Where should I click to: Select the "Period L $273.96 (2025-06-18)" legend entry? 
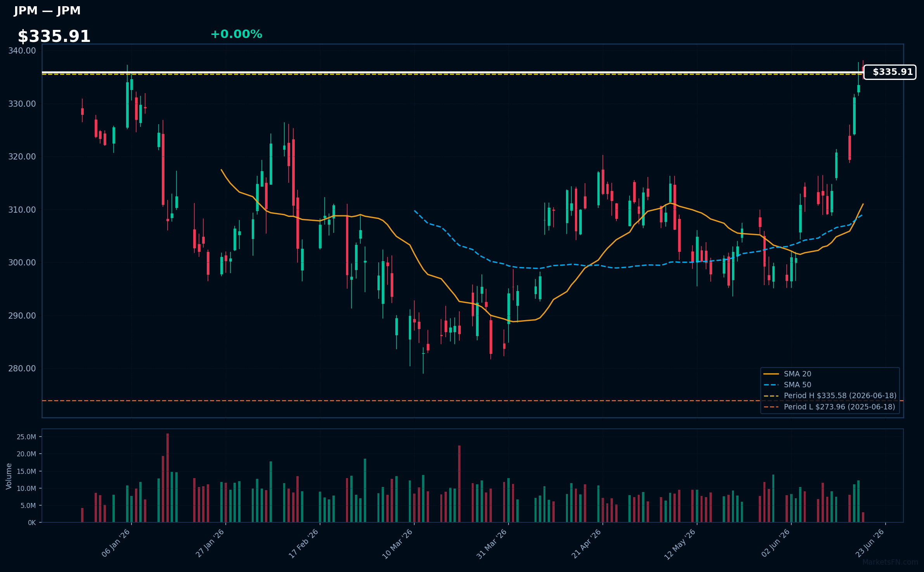coord(829,407)
